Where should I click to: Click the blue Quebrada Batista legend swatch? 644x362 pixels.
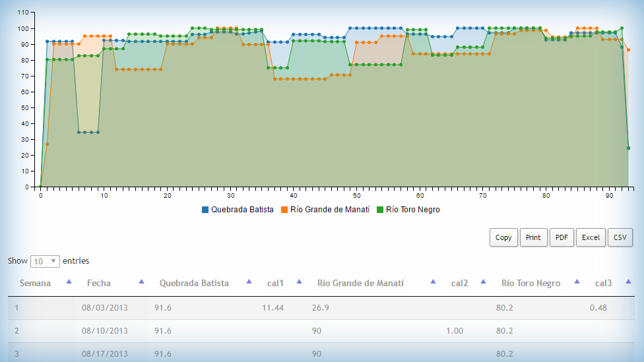[205, 210]
